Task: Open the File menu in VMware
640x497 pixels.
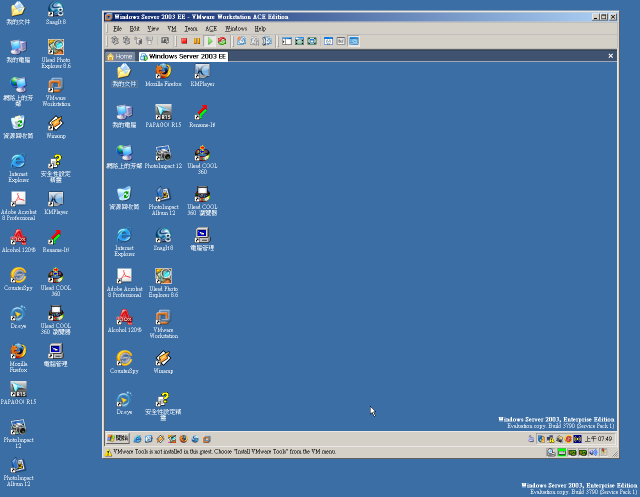Action: [118, 29]
